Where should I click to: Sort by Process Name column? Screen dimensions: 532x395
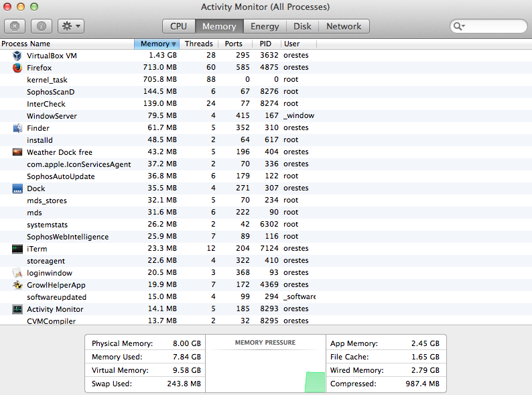[x=67, y=44]
